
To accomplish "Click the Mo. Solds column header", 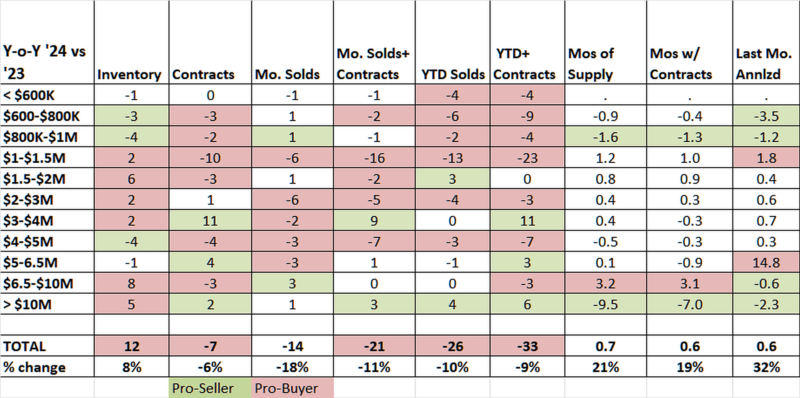I will pos(292,42).
